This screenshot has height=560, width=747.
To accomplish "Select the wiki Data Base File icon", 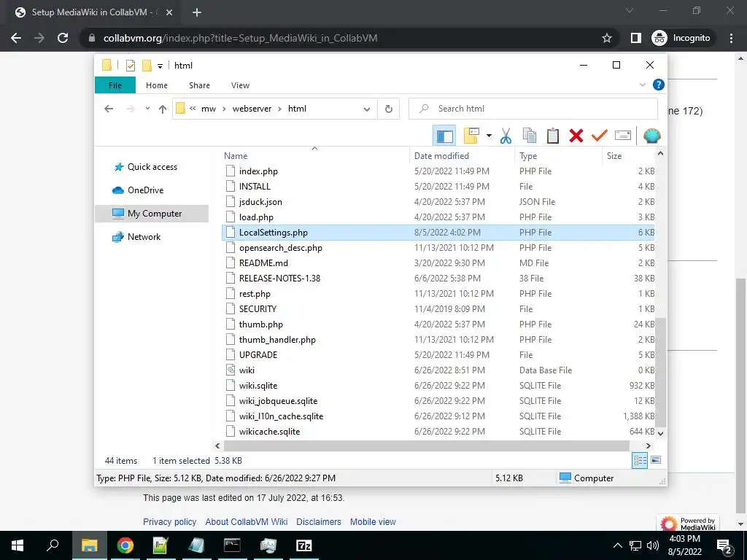I will pos(231,370).
